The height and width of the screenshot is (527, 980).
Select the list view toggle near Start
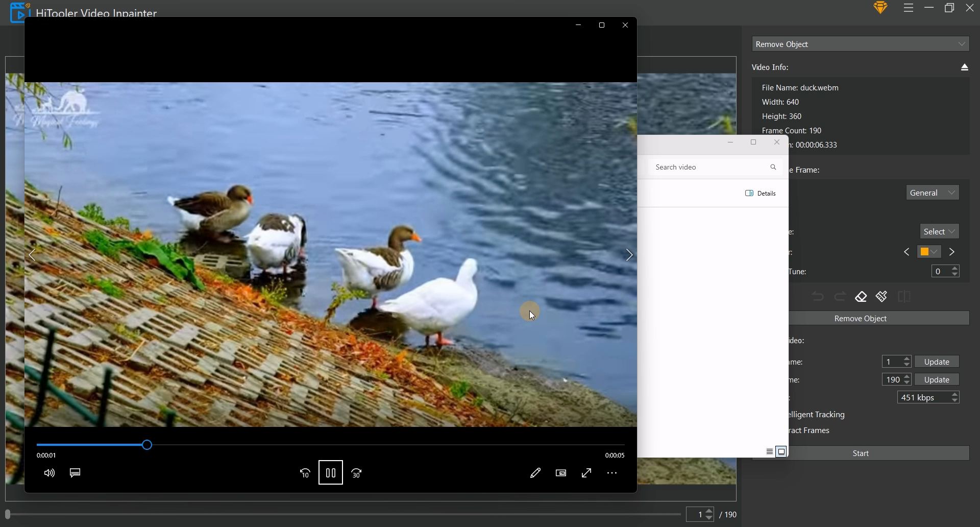769,451
